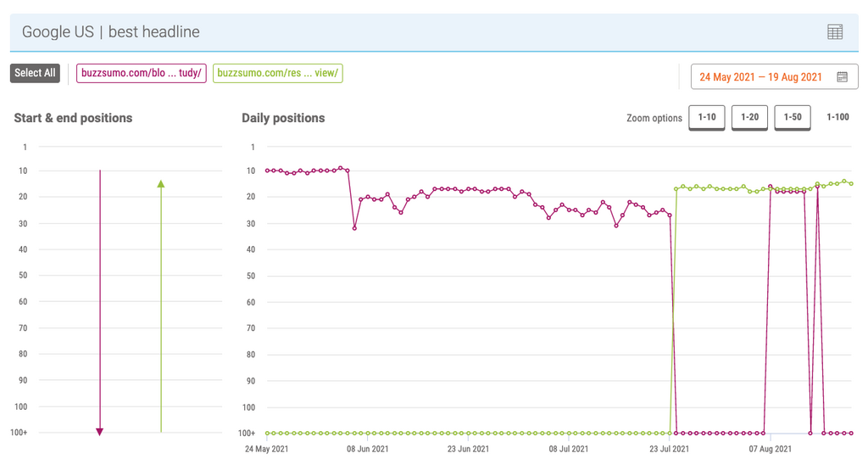868x459 pixels.
Task: Click the first purple data point on 24 May
Action: [x=267, y=171]
